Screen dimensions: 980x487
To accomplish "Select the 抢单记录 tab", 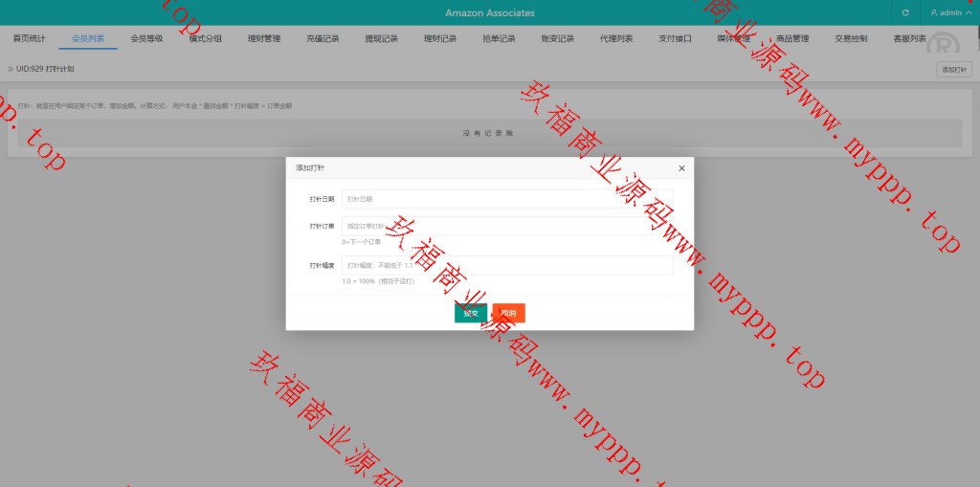I will 499,39.
